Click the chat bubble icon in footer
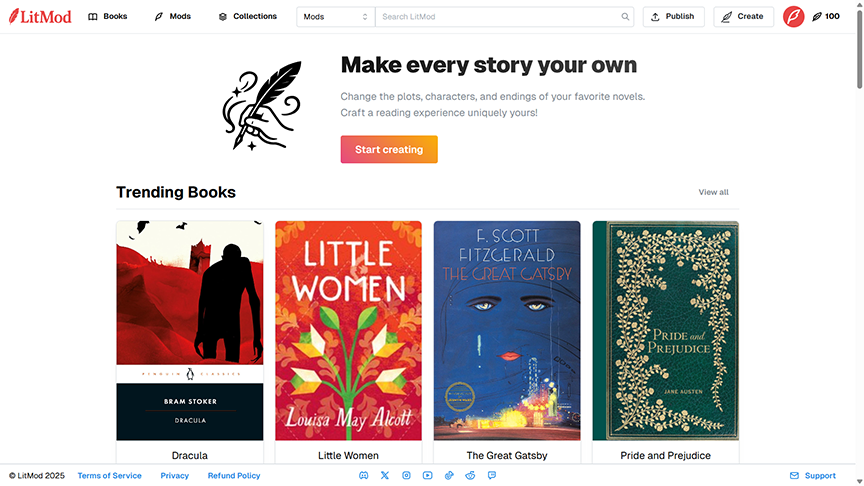 [x=492, y=476]
